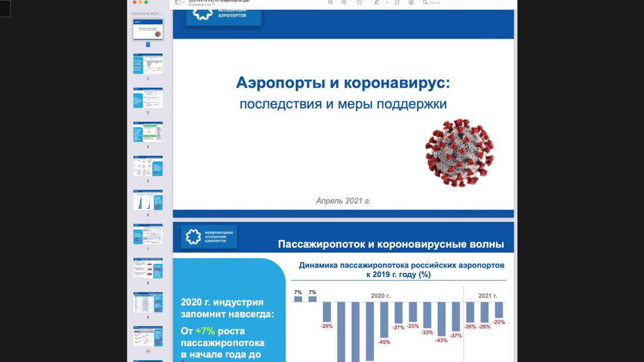
Task: Expand the sidebar view dropdown chevron
Action: click(x=184, y=3)
